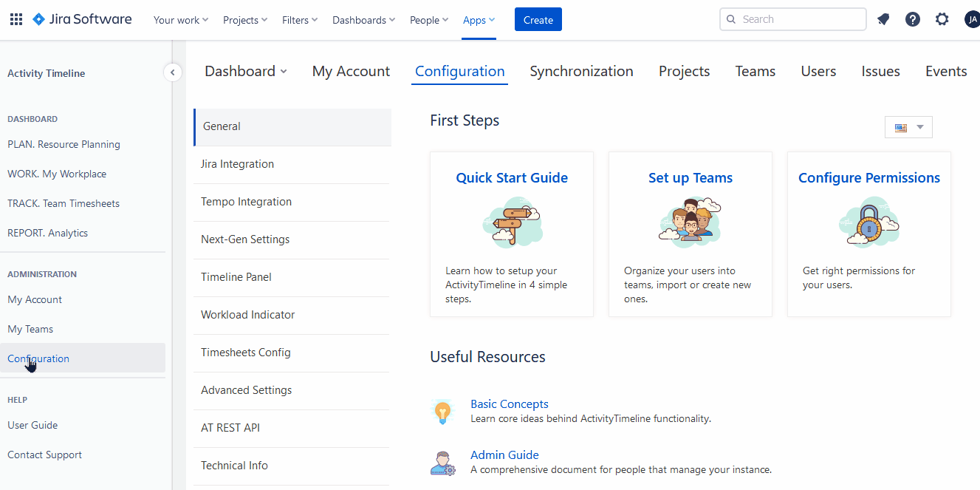Click into the Search field
Screen dimensions: 980x490
tap(793, 19)
